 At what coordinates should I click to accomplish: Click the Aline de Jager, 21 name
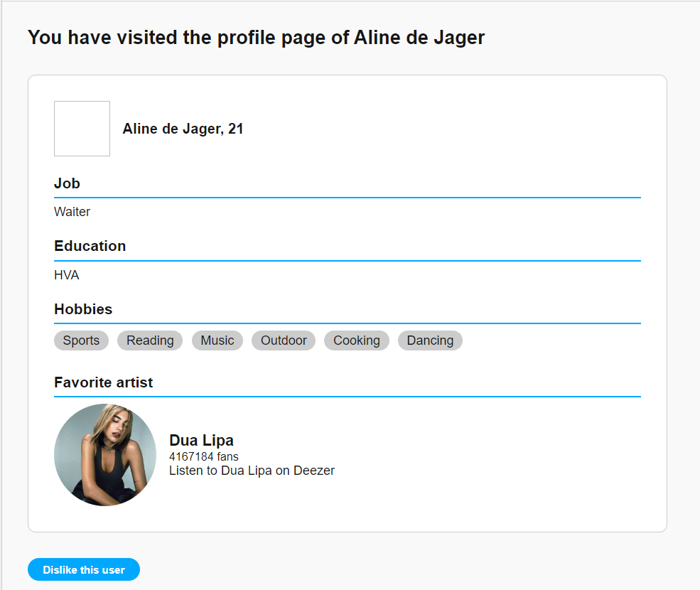183,129
